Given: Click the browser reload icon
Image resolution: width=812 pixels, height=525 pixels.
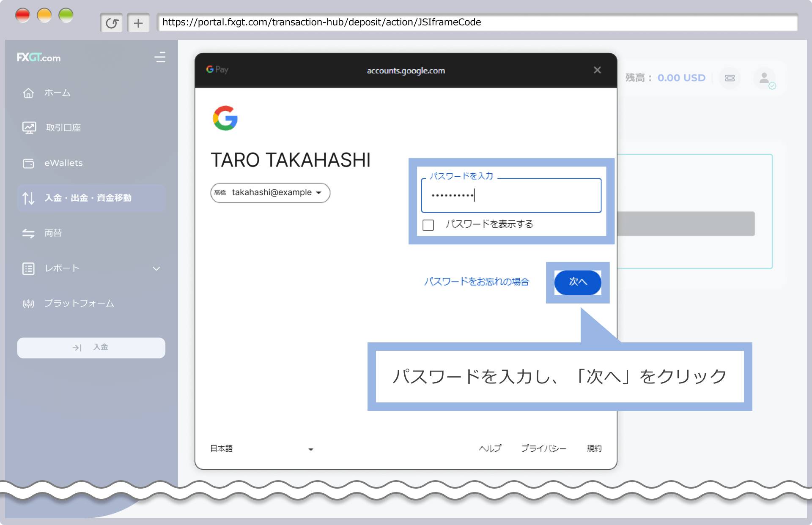Looking at the screenshot, I should point(112,23).
